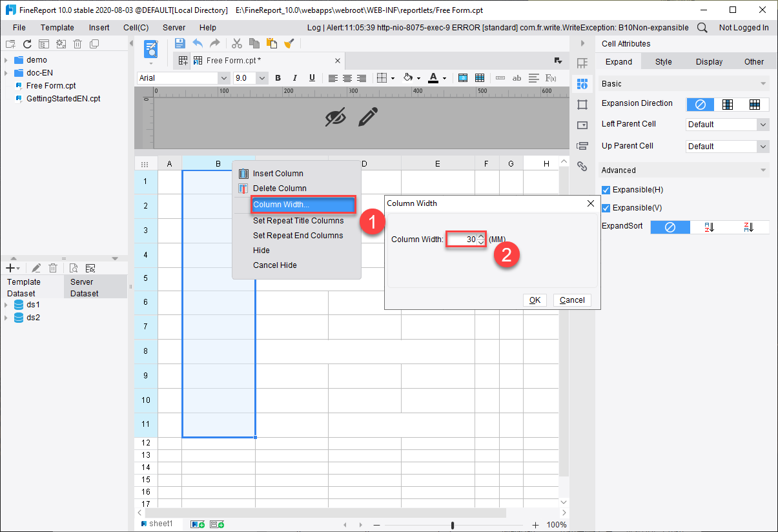Image resolution: width=778 pixels, height=532 pixels.
Task: Toggle the Expansible(V) checkbox
Action: coord(606,208)
